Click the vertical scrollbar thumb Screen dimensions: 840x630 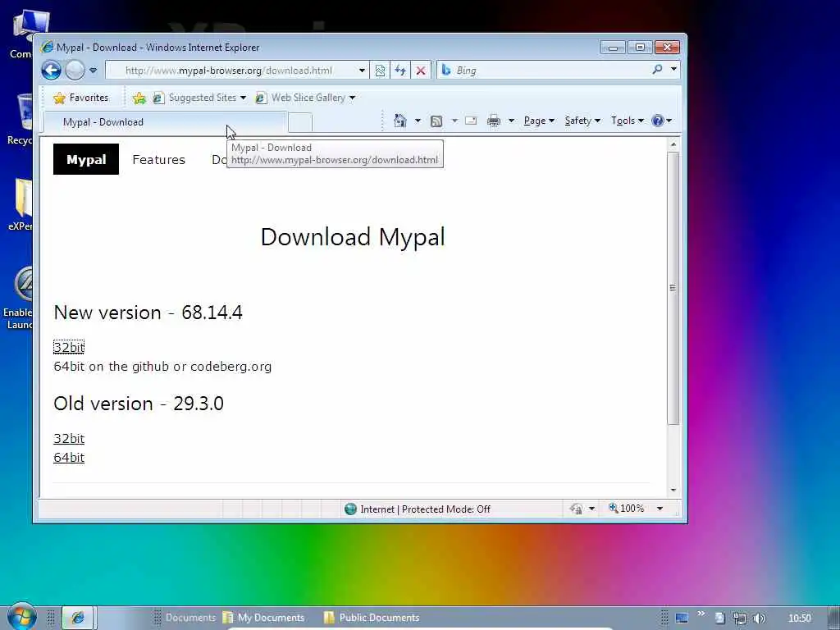[673, 288]
